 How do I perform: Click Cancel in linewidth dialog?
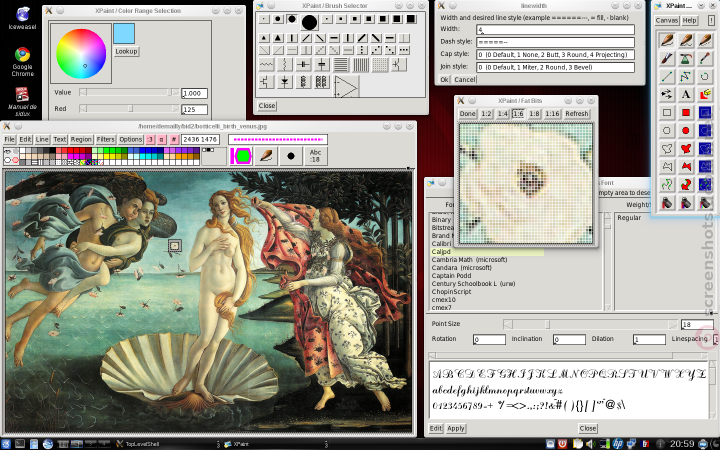[465, 79]
